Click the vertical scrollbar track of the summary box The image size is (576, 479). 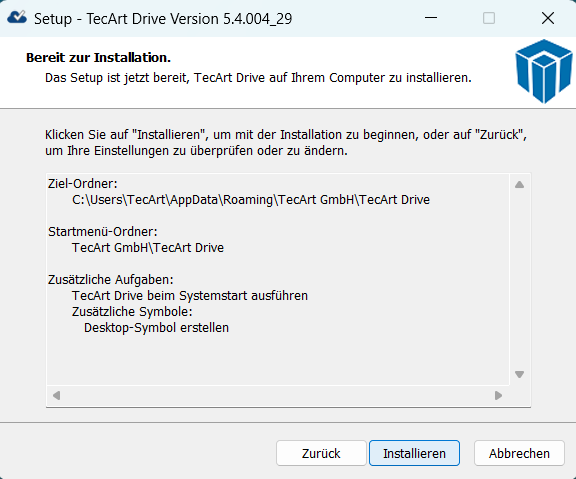[519, 279]
